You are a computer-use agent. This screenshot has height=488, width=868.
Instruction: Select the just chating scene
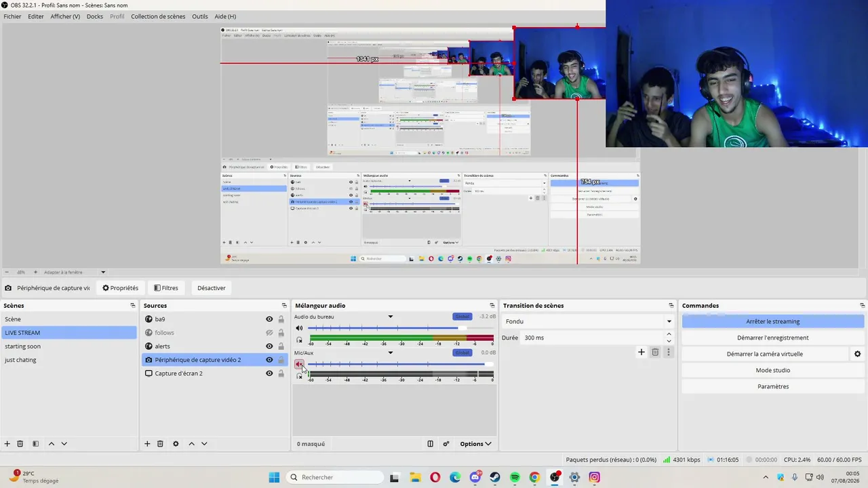(69, 360)
